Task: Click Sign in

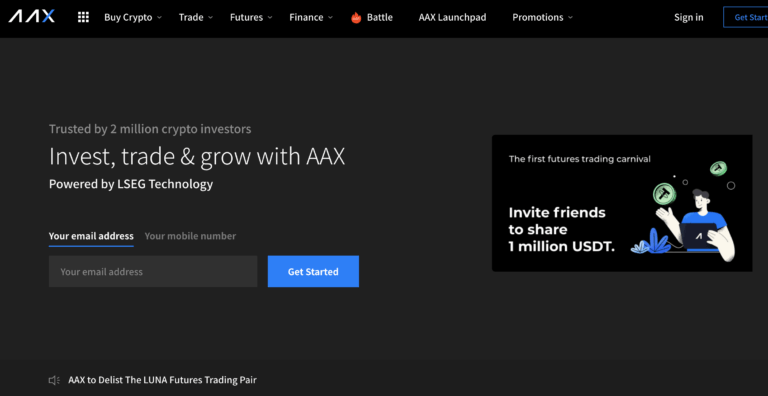Action: click(x=688, y=18)
